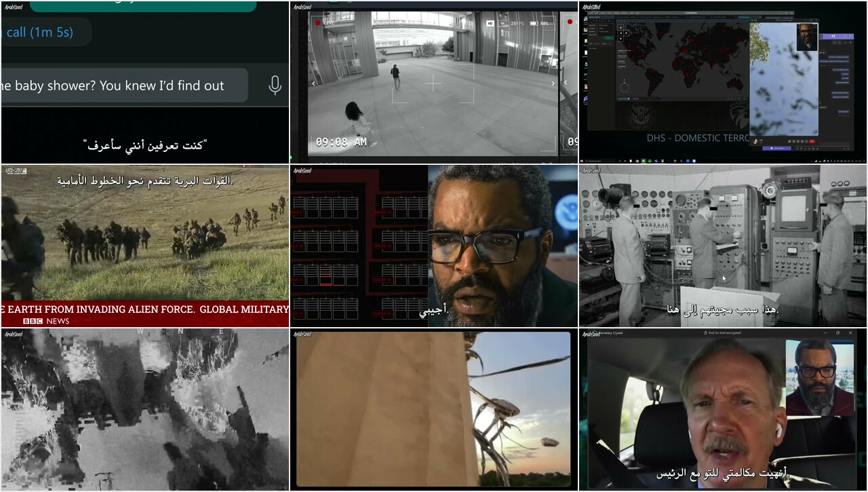Minimize the Secretary Crystal call window
The width and height of the screenshot is (868, 492).
(825, 333)
